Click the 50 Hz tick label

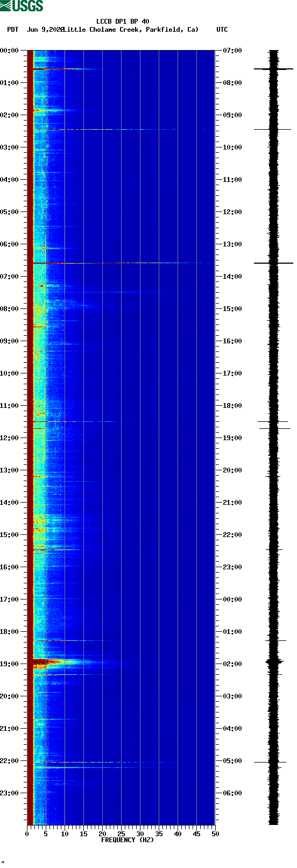[215, 834]
